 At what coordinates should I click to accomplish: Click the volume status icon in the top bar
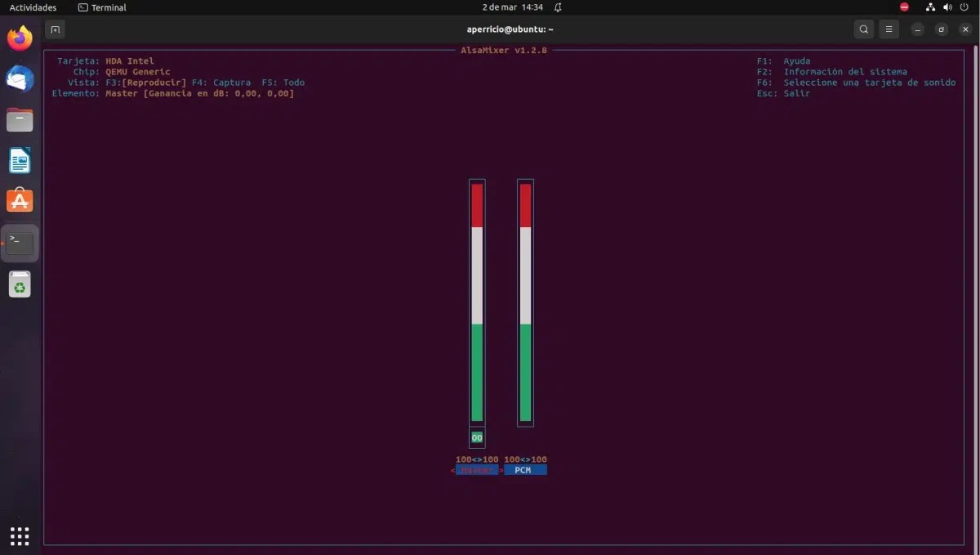pyautogui.click(x=947, y=7)
